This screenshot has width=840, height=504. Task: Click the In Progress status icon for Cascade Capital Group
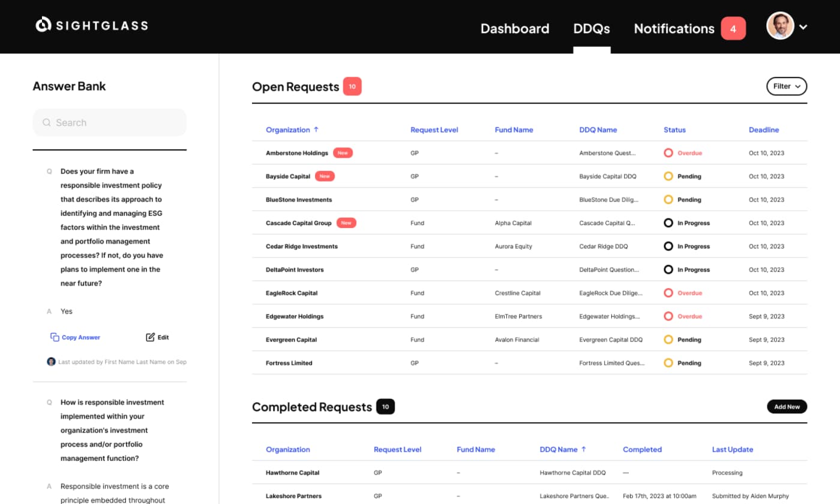668,223
